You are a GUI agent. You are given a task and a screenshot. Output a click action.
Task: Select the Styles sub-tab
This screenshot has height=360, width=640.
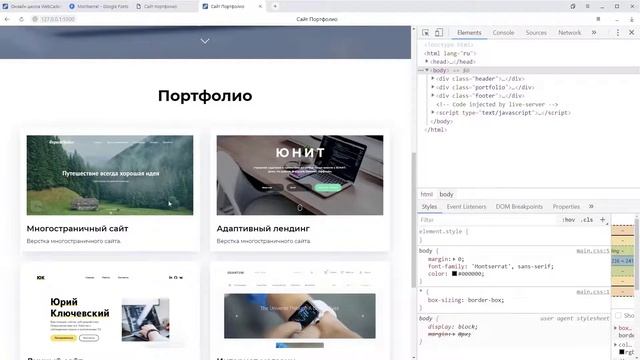click(x=429, y=207)
